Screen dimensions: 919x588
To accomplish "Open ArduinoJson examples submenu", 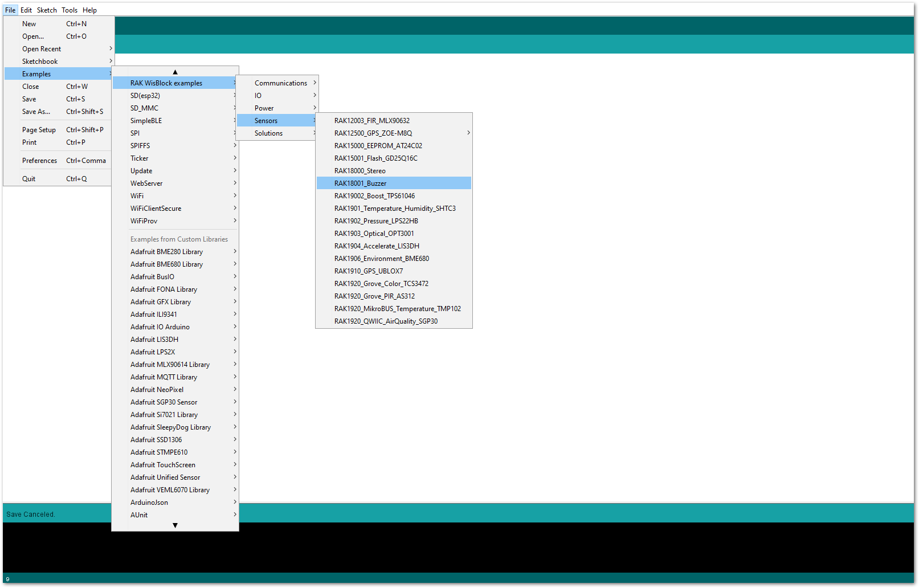I will pos(175,503).
